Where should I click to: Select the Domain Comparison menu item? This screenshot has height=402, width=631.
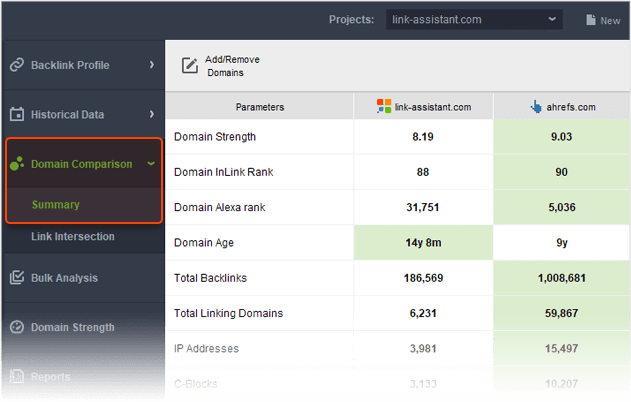point(84,164)
